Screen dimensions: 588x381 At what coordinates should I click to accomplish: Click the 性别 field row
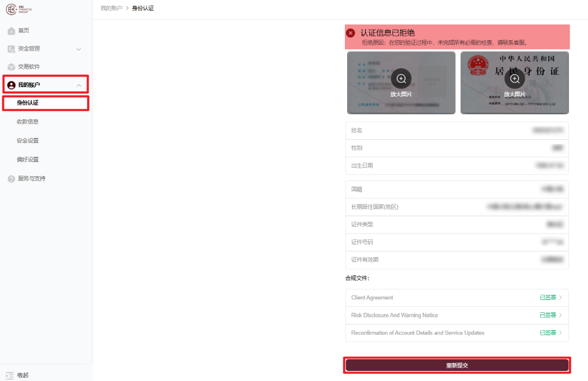[457, 148]
